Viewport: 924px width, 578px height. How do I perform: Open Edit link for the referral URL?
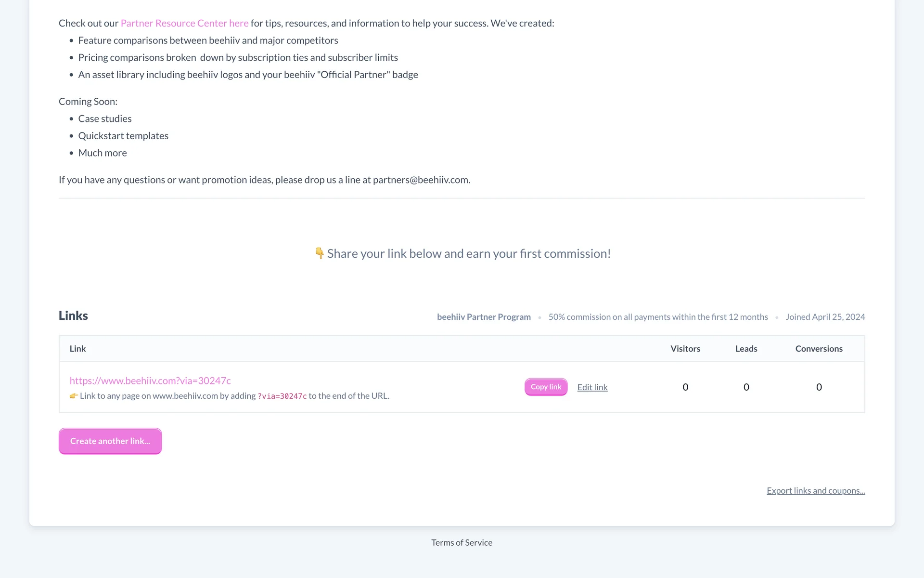pyautogui.click(x=592, y=387)
